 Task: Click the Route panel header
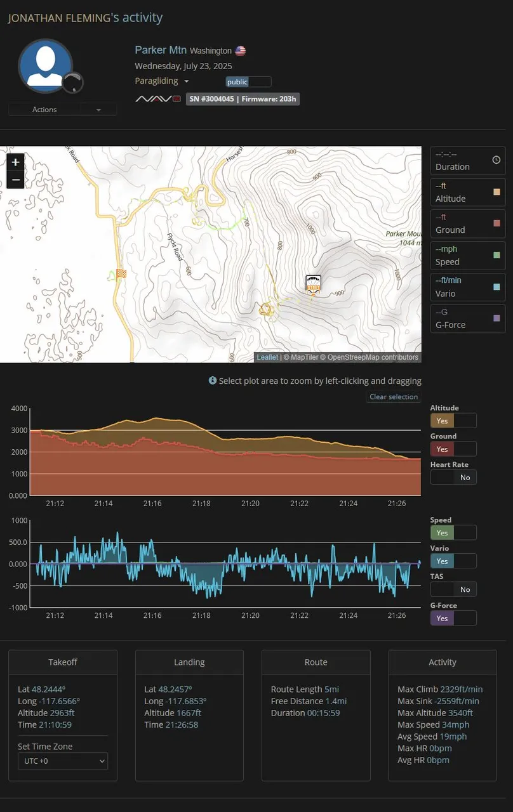tap(316, 662)
